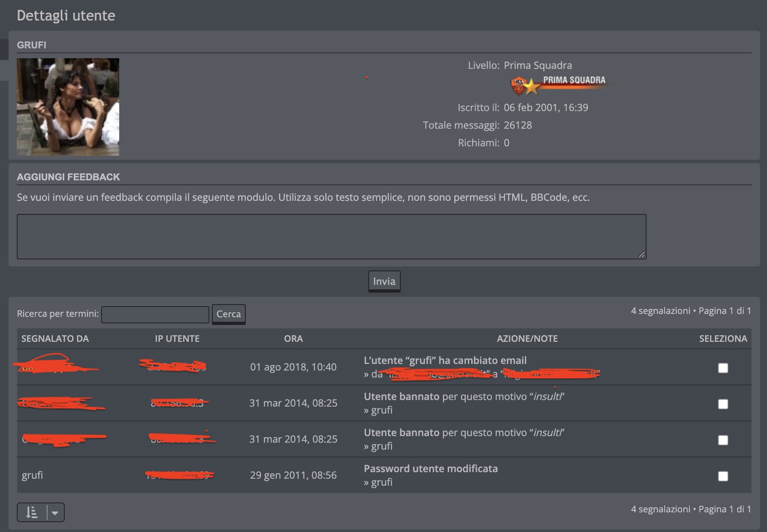Select the date '29 gen 2011, 08:56'
767x532 pixels.
pyautogui.click(x=293, y=475)
